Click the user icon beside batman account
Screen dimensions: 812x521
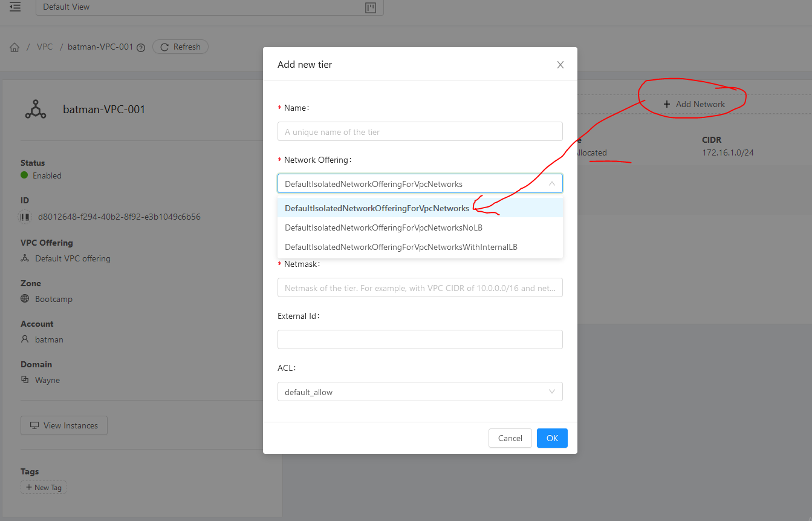pyautogui.click(x=25, y=339)
